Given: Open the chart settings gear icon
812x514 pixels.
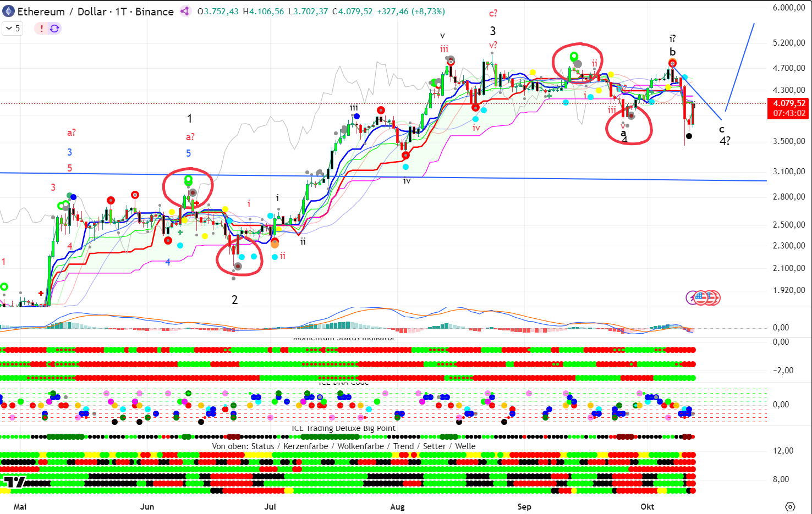Looking at the screenshot, I should pos(790,506).
